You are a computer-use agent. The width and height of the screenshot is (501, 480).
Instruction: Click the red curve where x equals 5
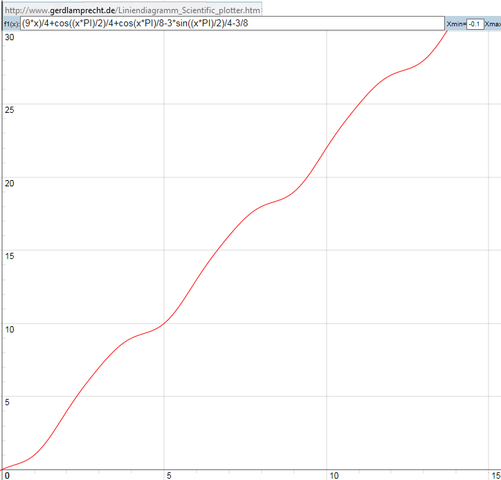(164, 323)
